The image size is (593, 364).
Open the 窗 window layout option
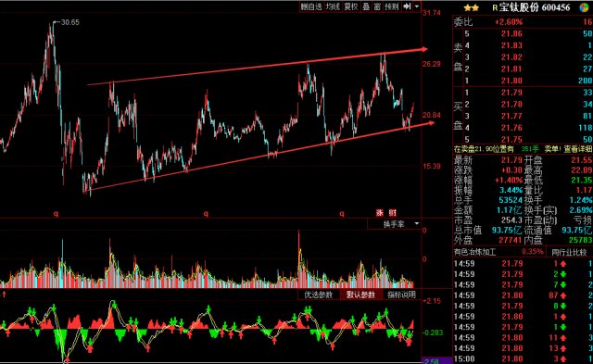coord(377,6)
